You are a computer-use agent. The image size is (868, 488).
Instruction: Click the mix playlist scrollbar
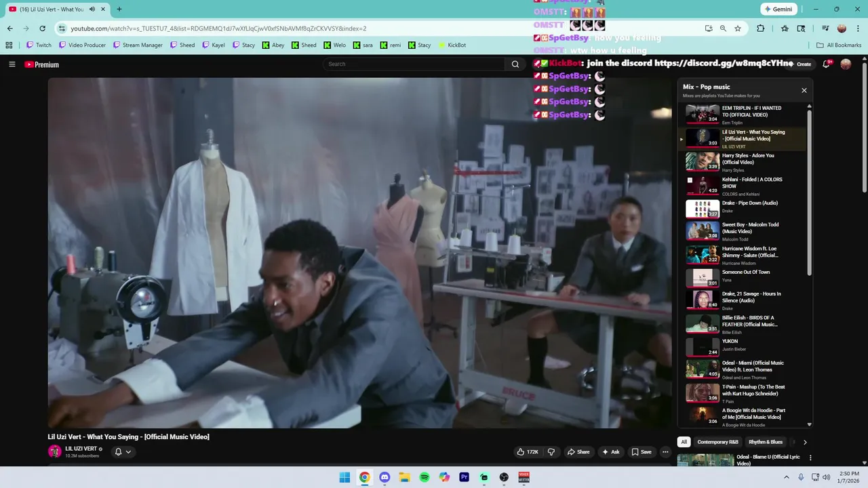(809, 192)
